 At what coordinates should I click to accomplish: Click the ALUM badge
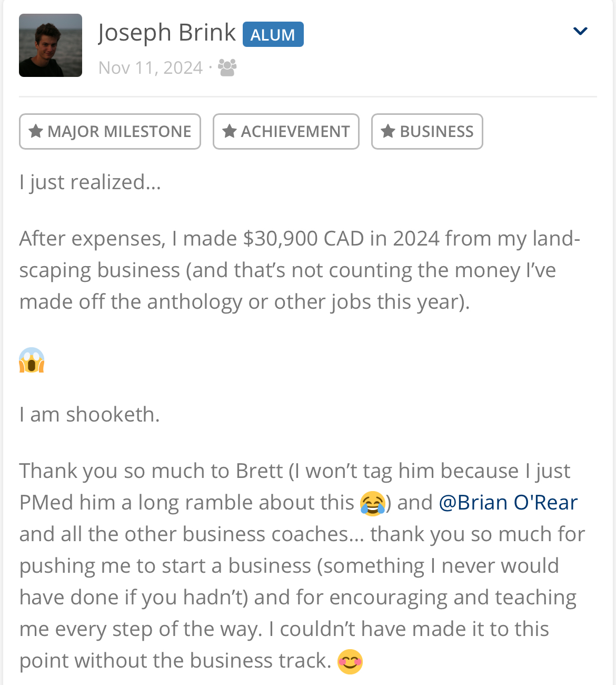point(273,35)
